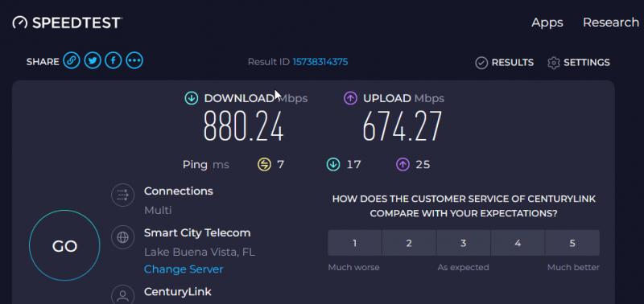Click the CenturyLink user icon
Viewport: 644px width, 304px height.
click(122, 295)
